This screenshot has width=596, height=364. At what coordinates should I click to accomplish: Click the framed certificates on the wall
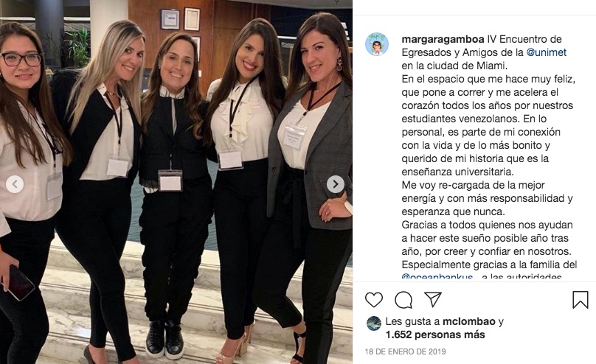(181, 19)
